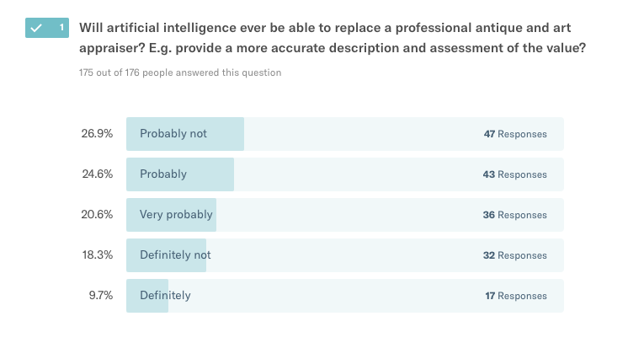The image size is (644, 359).
Task: Click the '175 out of 176 people answered' text
Action: pos(180,72)
